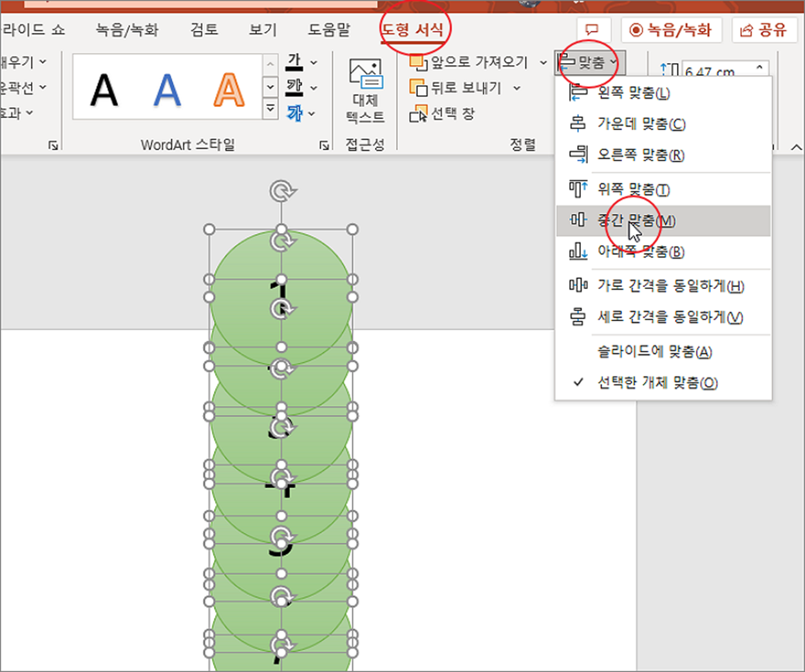Collapse the ribbon with chevron arrow
805x672 pixels.
coord(796,147)
